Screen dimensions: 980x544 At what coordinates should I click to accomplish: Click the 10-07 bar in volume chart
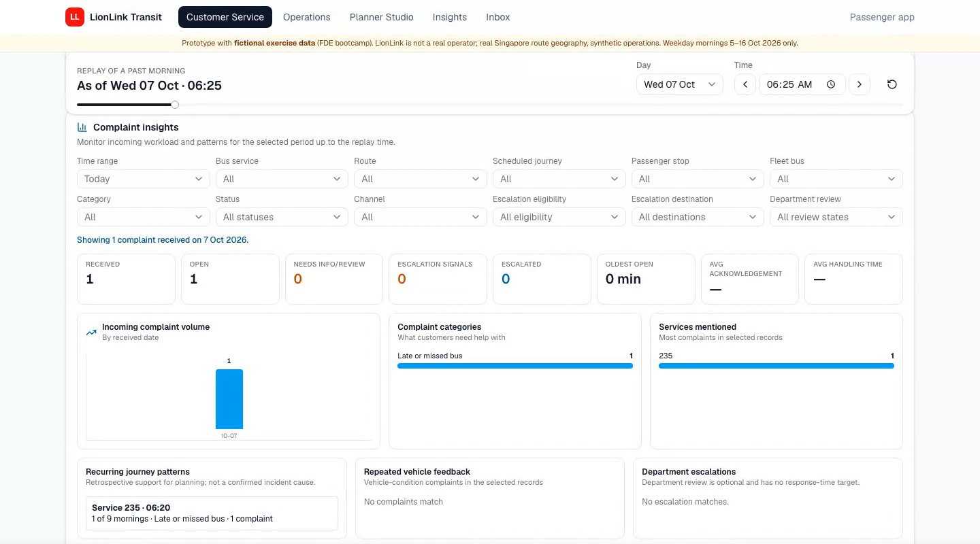pos(229,399)
